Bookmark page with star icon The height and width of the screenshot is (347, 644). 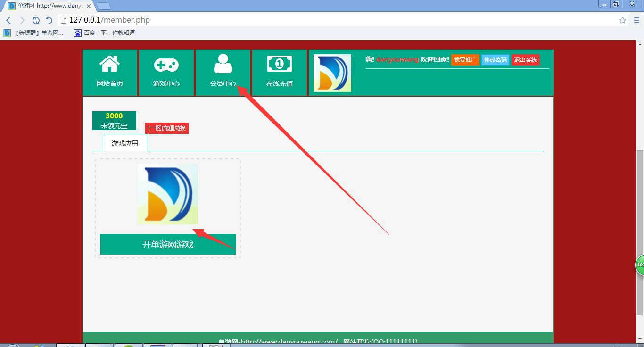tap(623, 20)
